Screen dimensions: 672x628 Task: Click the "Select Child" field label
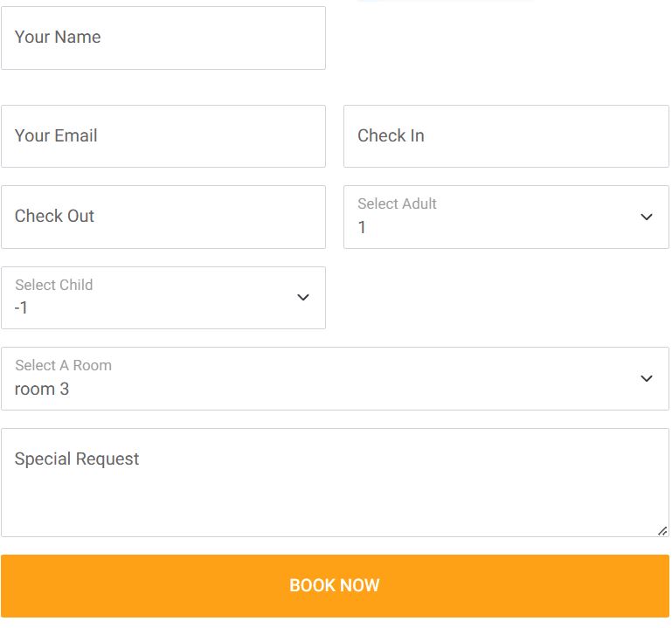(54, 285)
